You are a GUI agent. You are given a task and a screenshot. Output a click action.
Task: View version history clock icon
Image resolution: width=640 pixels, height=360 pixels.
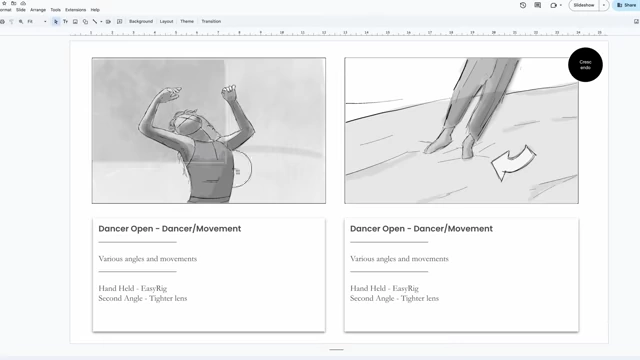click(x=523, y=5)
